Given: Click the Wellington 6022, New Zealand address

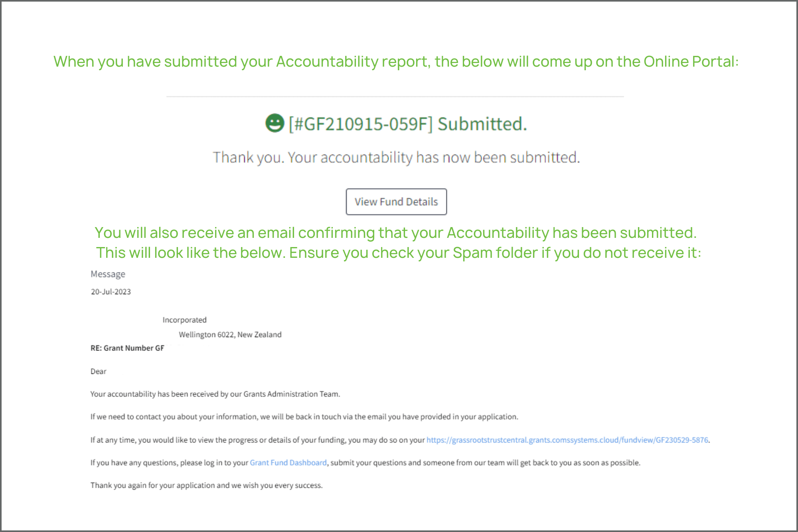Looking at the screenshot, I should click(230, 334).
